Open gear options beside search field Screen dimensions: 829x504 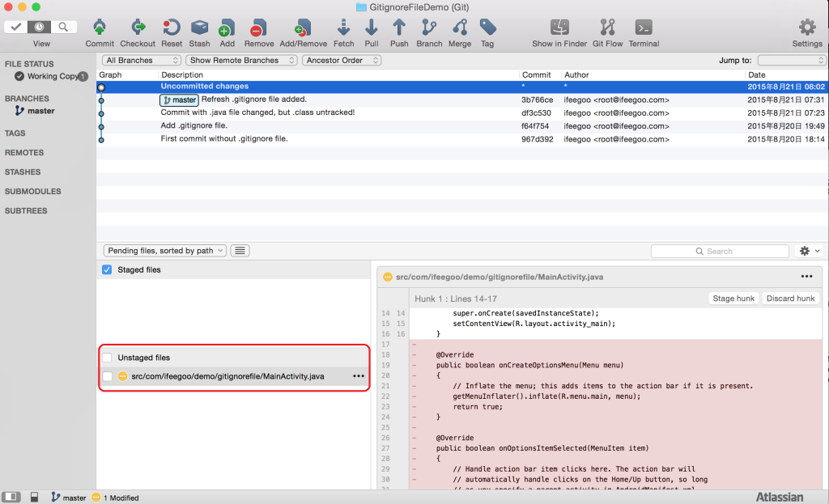pos(809,251)
